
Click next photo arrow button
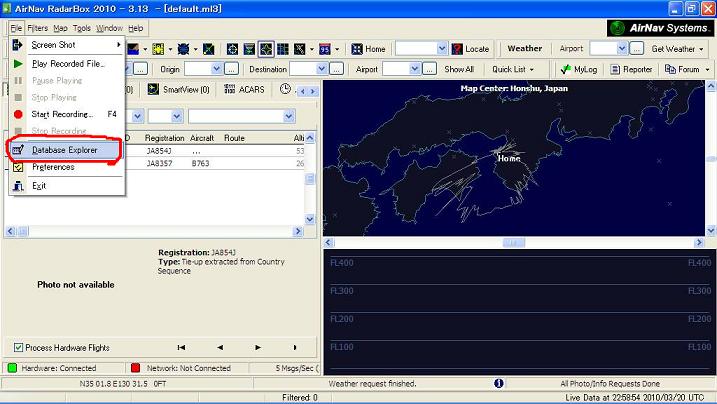258,348
